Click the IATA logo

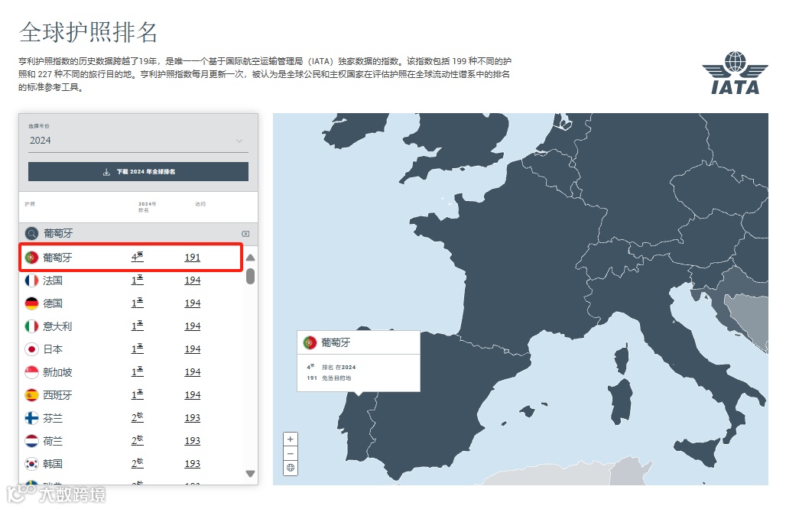coord(735,73)
